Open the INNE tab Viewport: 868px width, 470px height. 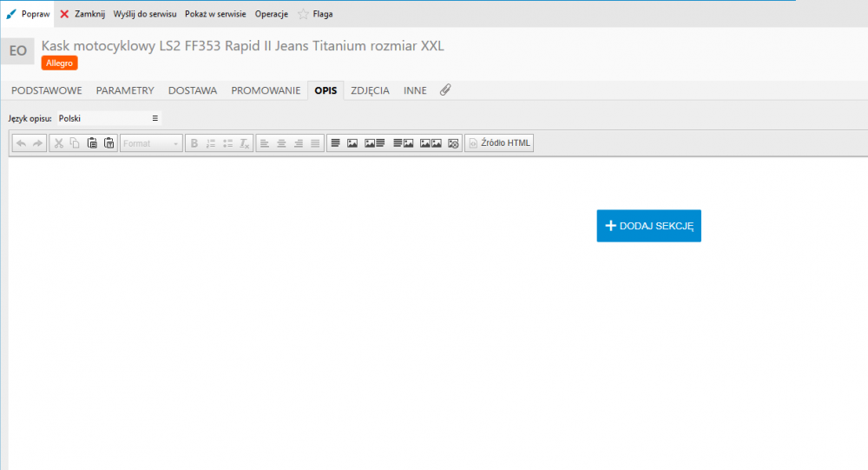coord(415,90)
